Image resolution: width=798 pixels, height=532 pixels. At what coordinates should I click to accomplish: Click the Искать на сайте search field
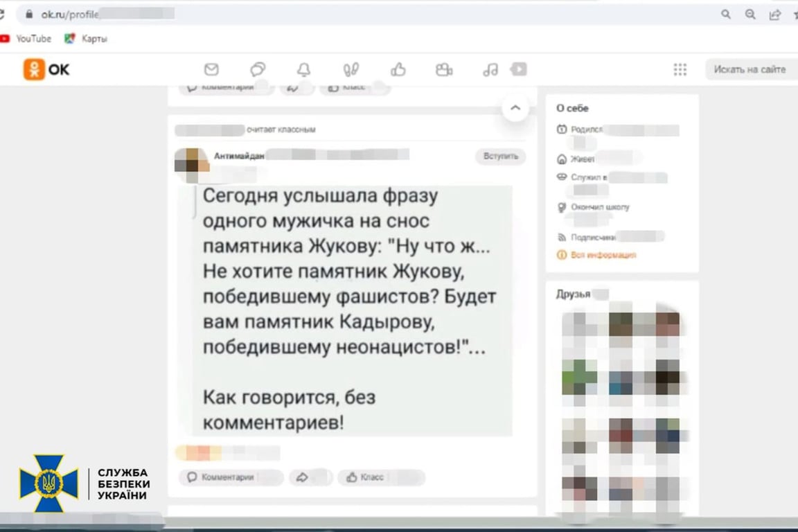(750, 69)
